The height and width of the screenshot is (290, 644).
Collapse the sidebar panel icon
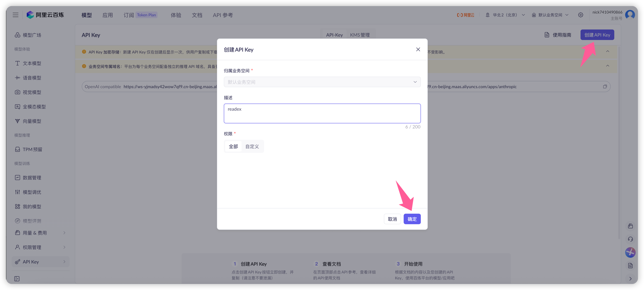click(17, 279)
